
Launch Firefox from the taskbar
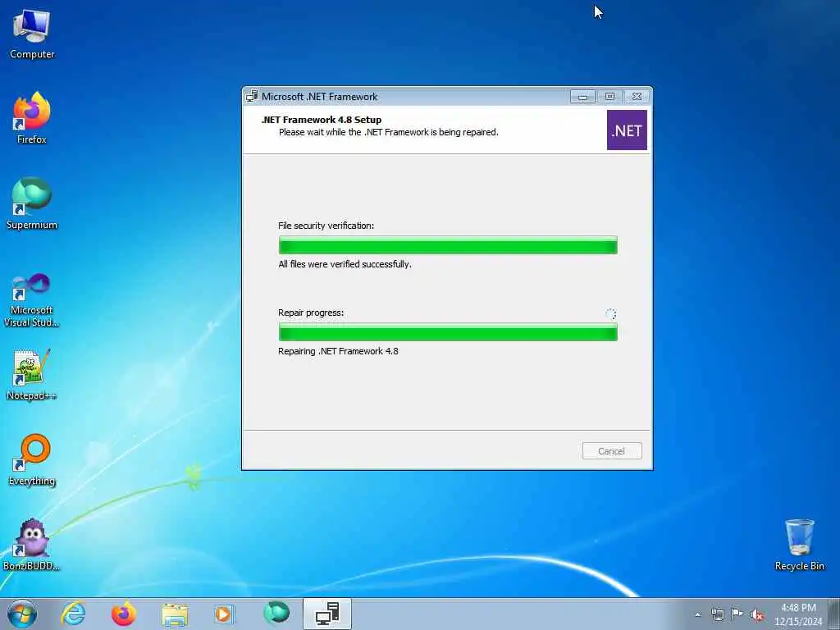(x=124, y=614)
